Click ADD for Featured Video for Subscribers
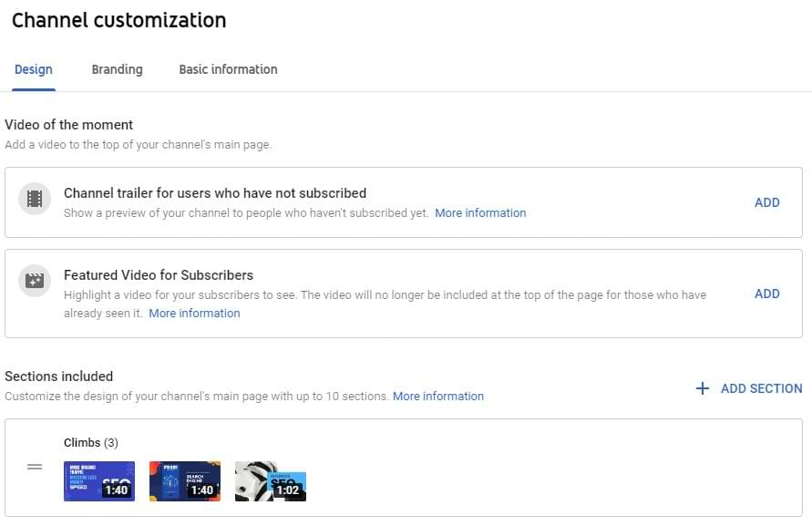The image size is (812, 526). [x=767, y=294]
